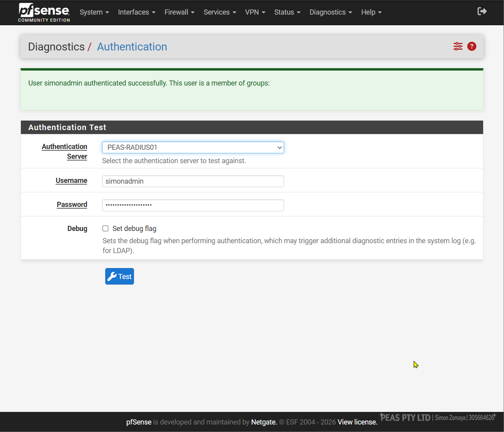
Task: Open the View license link
Action: (x=357, y=422)
